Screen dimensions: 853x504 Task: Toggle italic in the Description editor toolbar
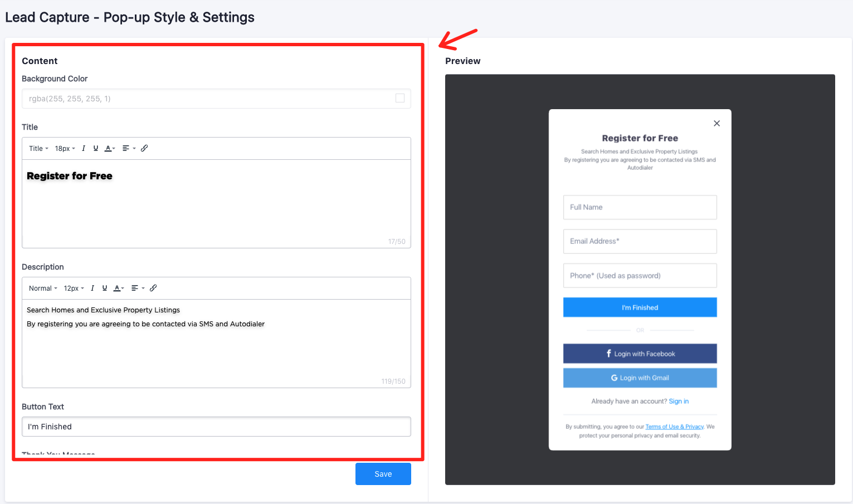[x=92, y=288]
